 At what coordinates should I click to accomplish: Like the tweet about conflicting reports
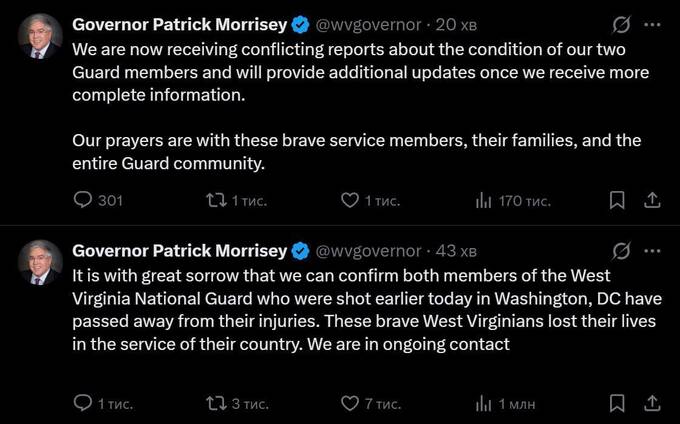coord(350,201)
